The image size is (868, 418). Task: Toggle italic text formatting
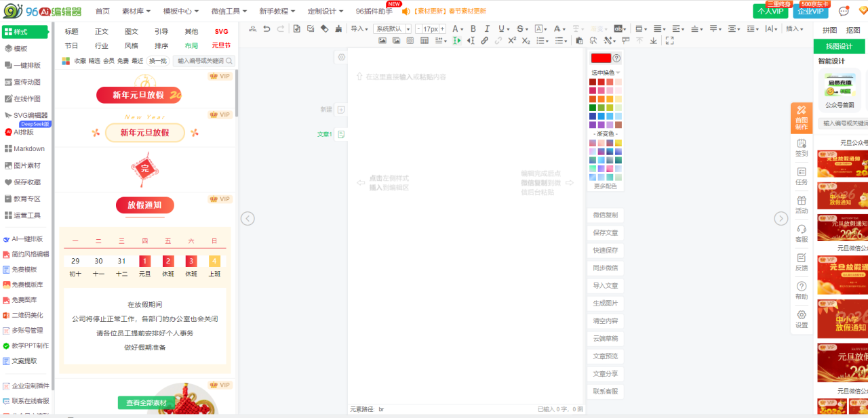tap(487, 28)
